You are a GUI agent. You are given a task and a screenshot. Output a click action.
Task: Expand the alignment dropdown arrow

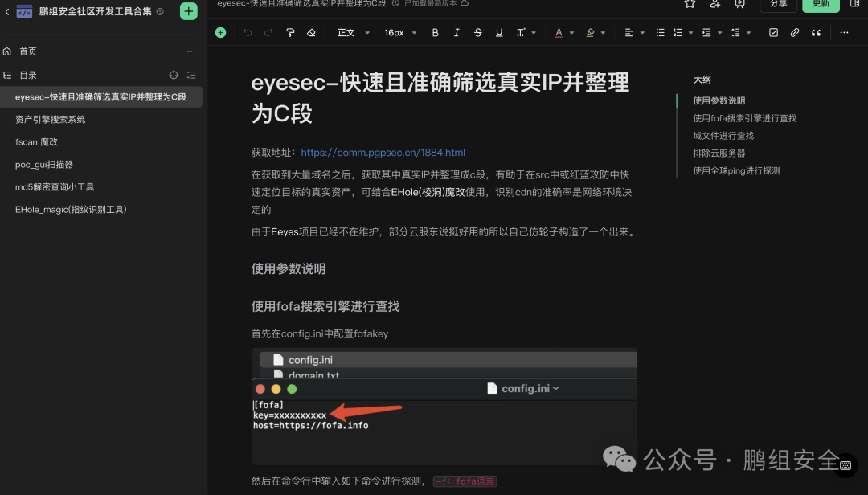tap(642, 33)
